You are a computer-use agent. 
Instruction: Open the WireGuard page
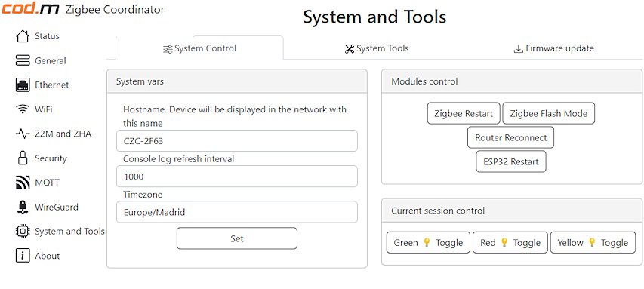coord(57,207)
